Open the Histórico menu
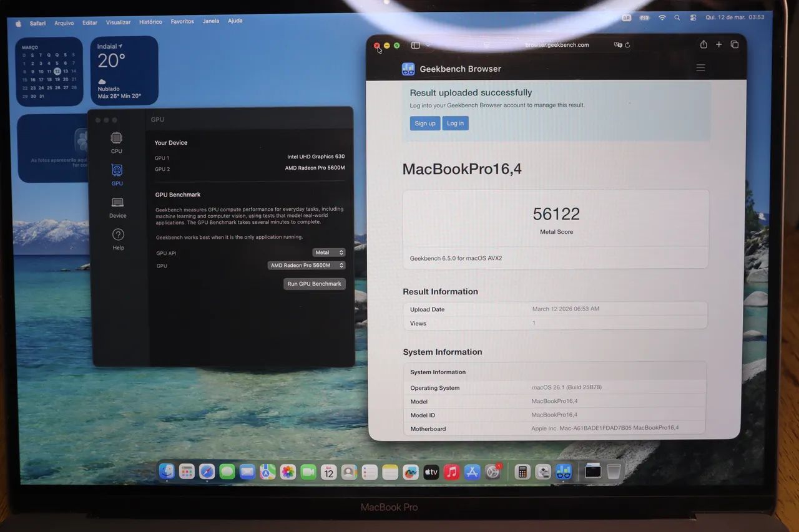This screenshot has width=799, height=532. [150, 22]
